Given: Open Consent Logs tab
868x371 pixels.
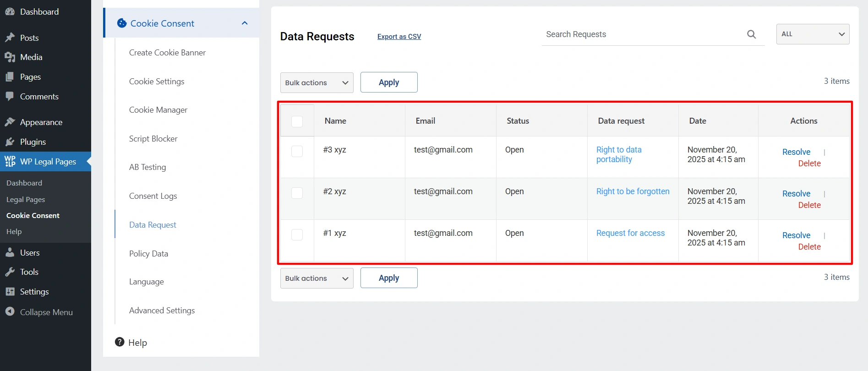Looking at the screenshot, I should (x=153, y=196).
